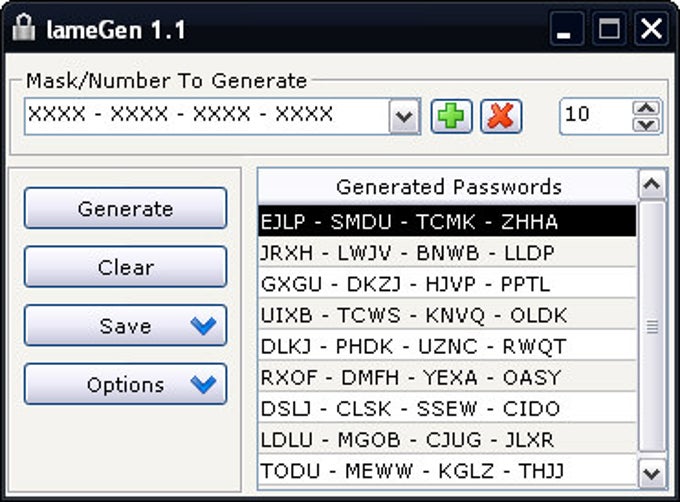Select password DSLJ - CLSK - SSEW - CIDO
The image size is (680, 502).
pyautogui.click(x=448, y=408)
